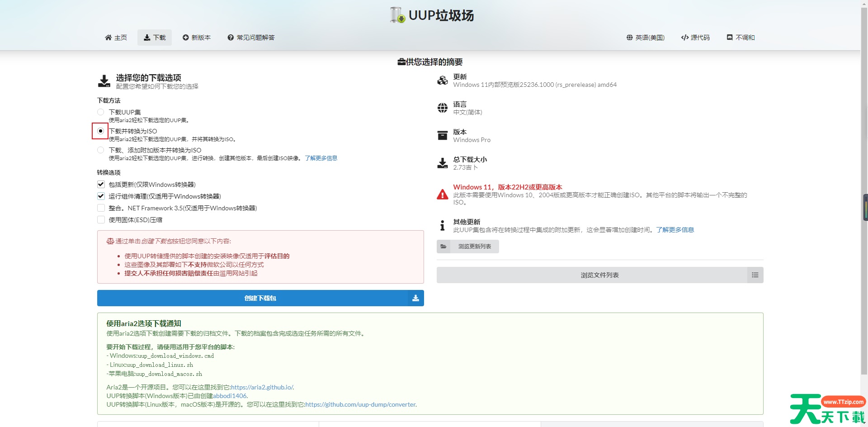Click the 浏览文件列表 button
The height and width of the screenshot is (427, 868).
click(600, 275)
